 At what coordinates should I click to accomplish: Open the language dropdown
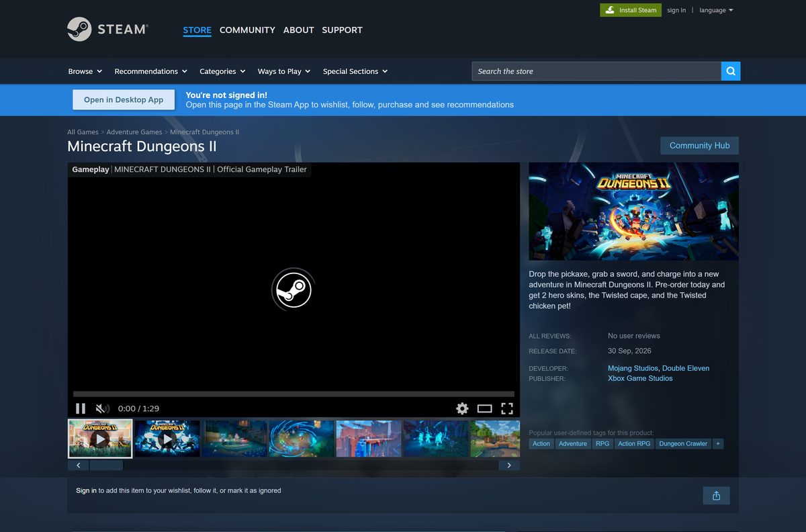click(716, 10)
